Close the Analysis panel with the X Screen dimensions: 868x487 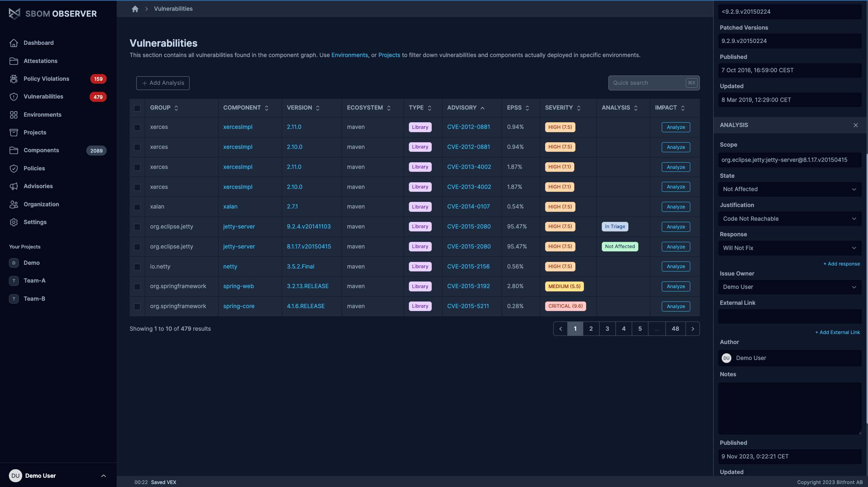(x=855, y=125)
